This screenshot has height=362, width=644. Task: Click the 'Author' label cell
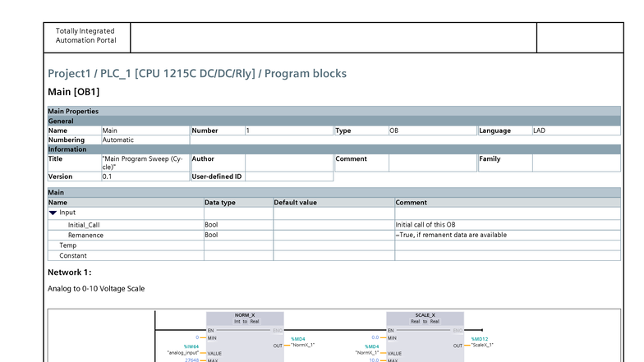(218, 163)
